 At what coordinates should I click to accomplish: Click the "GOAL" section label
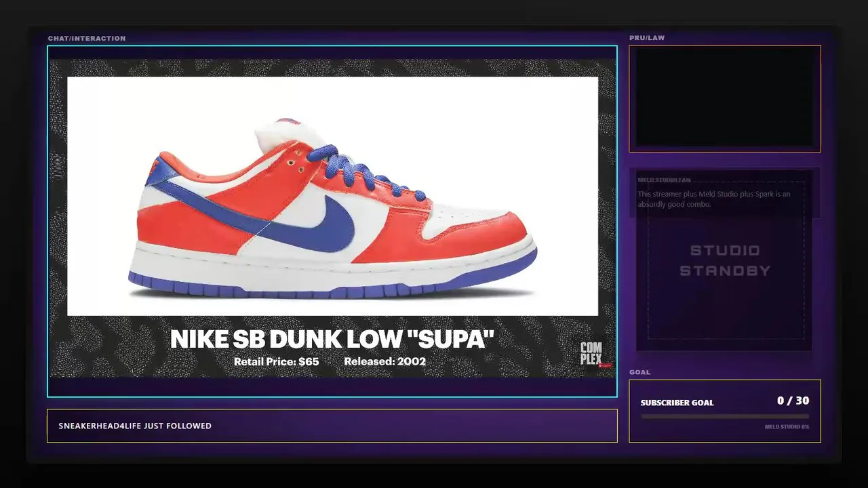click(x=639, y=372)
